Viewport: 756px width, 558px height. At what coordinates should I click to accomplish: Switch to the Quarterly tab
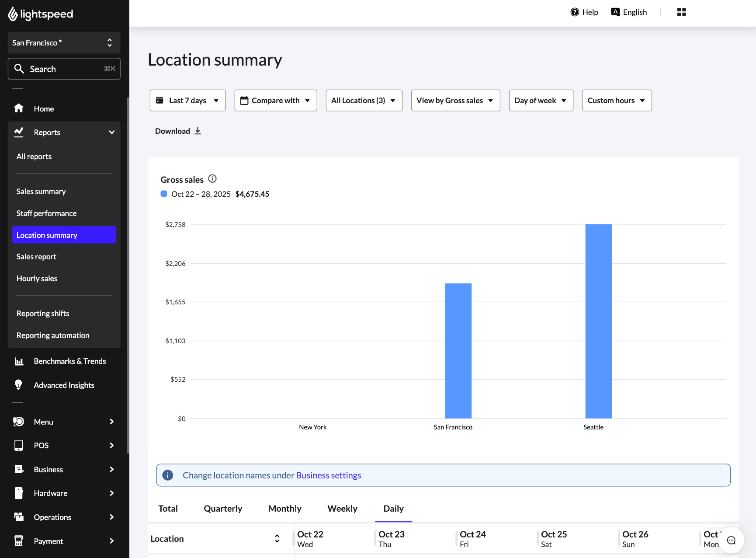[223, 508]
